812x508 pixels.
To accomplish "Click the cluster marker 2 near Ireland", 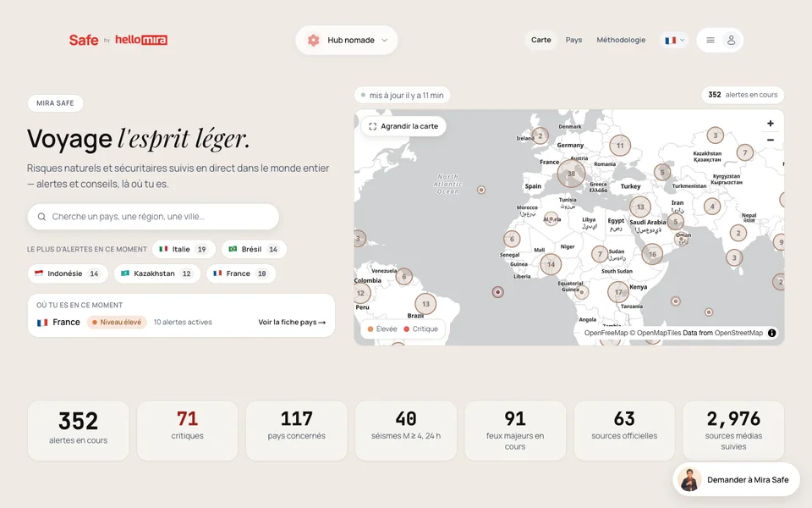I will [x=540, y=135].
